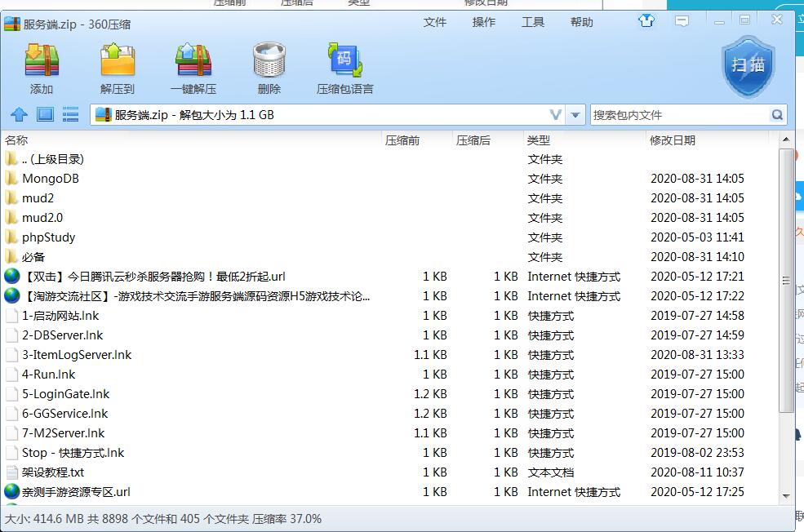Go up one level with blue arrow
804x532 pixels.
pos(20,115)
